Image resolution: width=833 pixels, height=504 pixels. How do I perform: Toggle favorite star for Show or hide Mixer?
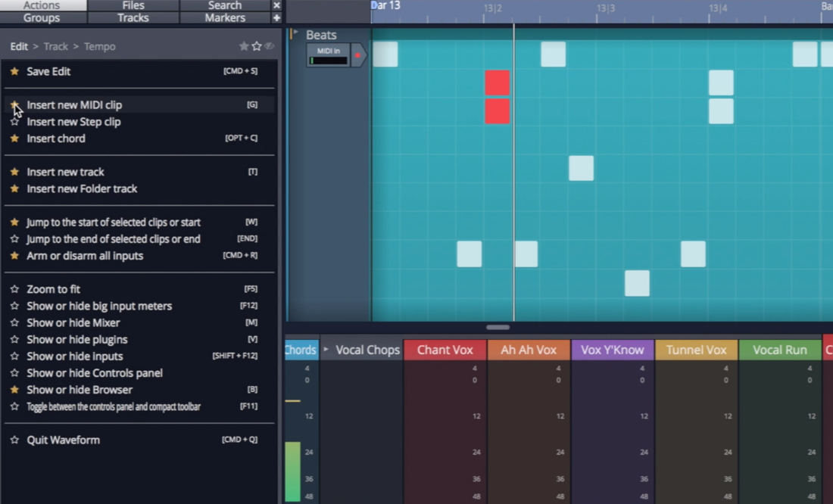[x=14, y=322]
